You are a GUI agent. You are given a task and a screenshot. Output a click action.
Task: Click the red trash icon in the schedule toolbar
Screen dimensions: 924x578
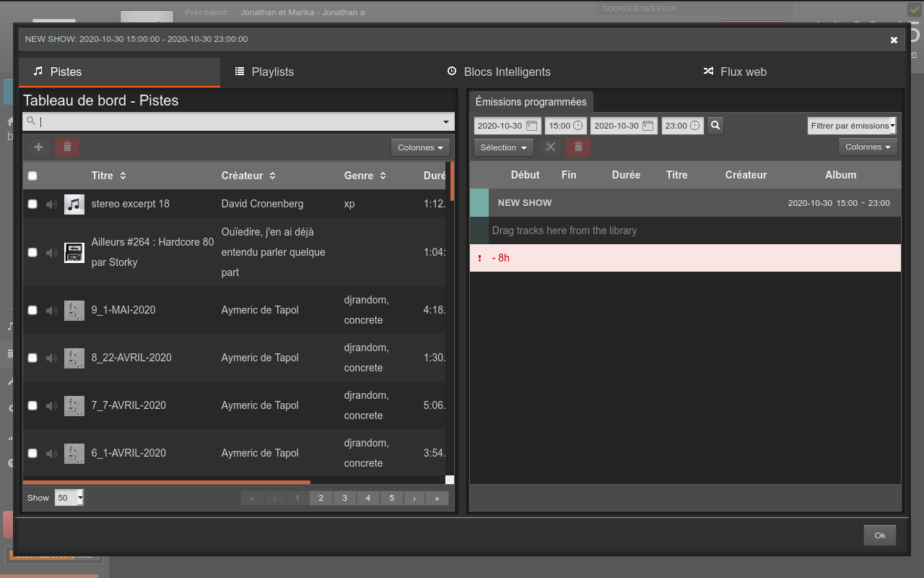[578, 147]
